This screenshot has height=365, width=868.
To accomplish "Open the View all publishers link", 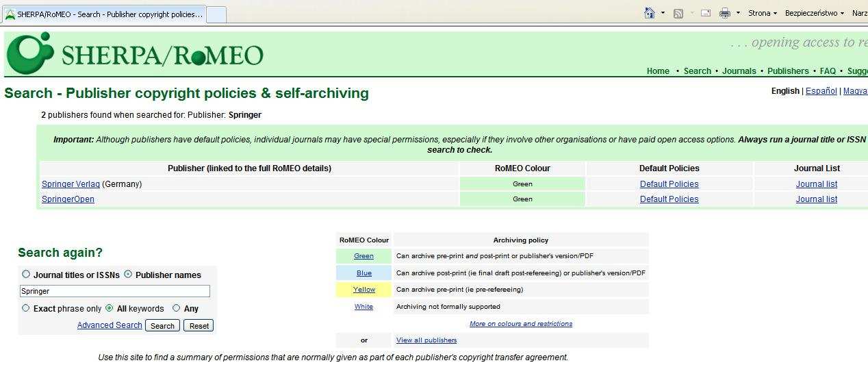I will click(x=426, y=340).
